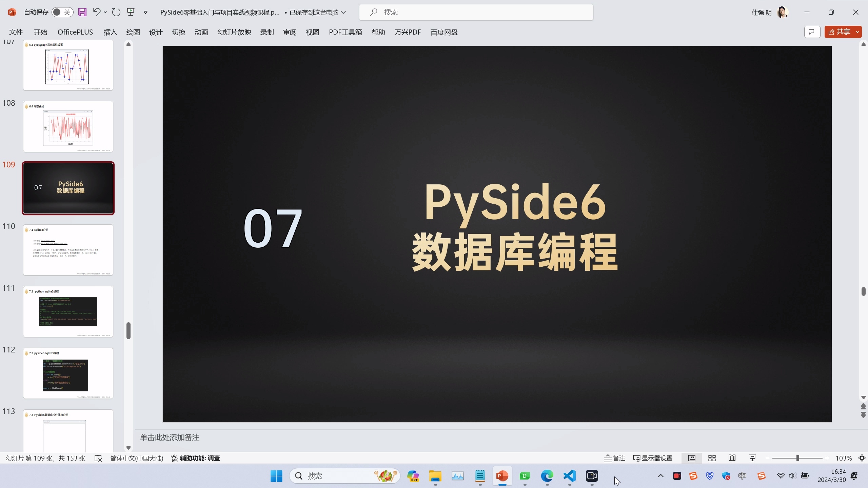The height and width of the screenshot is (488, 868).
Task: Click 辅助功能: 调查 in the status bar
Action: point(196,458)
